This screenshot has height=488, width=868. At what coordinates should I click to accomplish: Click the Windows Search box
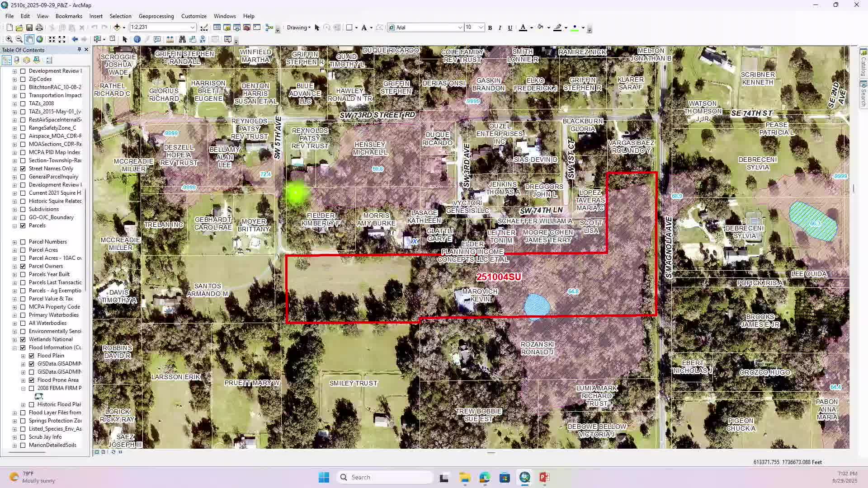pos(384,477)
